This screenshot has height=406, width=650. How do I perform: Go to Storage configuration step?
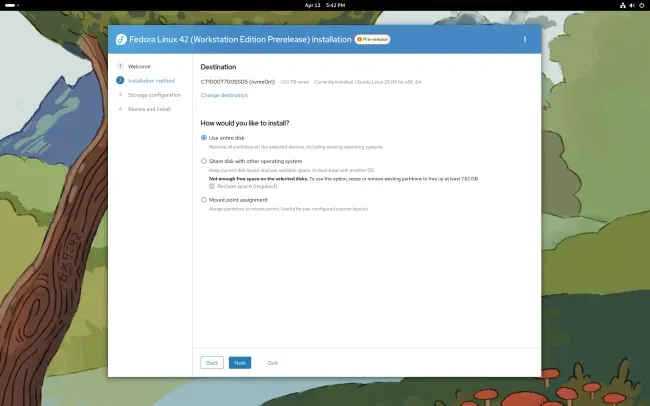(154, 95)
